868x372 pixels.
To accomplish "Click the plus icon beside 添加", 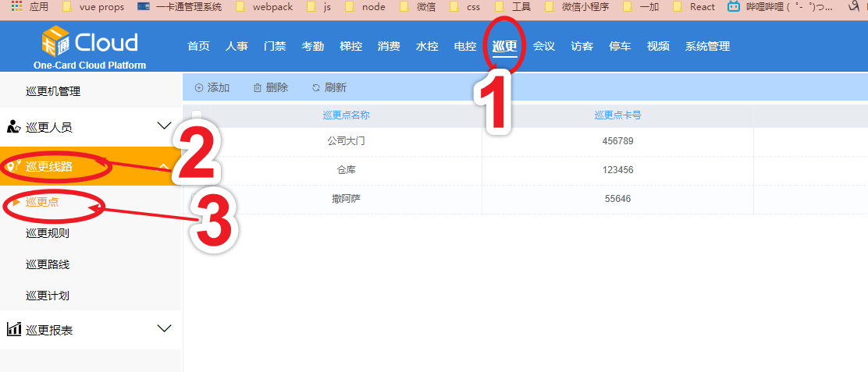I will (x=198, y=88).
